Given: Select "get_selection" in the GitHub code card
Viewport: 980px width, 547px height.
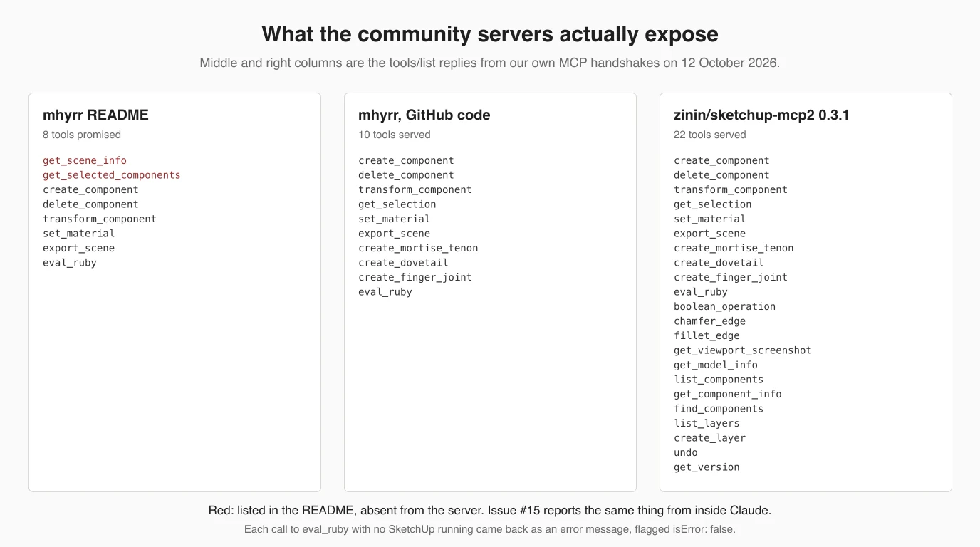Looking at the screenshot, I should point(397,204).
